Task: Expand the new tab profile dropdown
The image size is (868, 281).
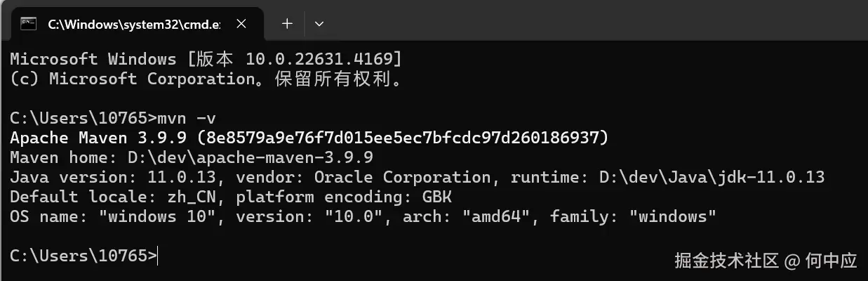Action: pos(319,24)
